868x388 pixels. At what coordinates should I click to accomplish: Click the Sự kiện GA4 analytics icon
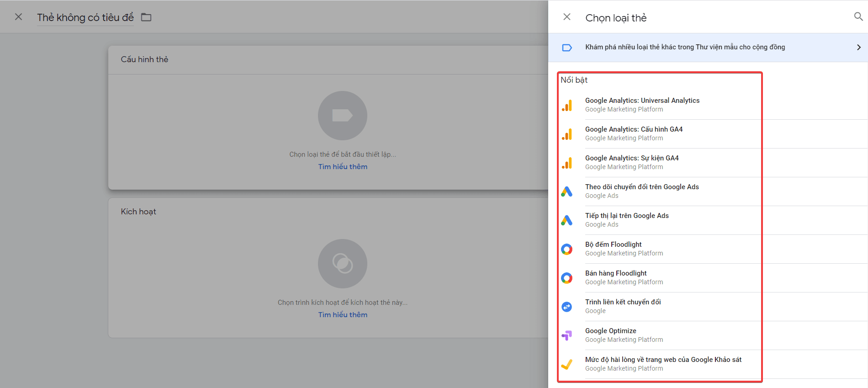pos(567,163)
